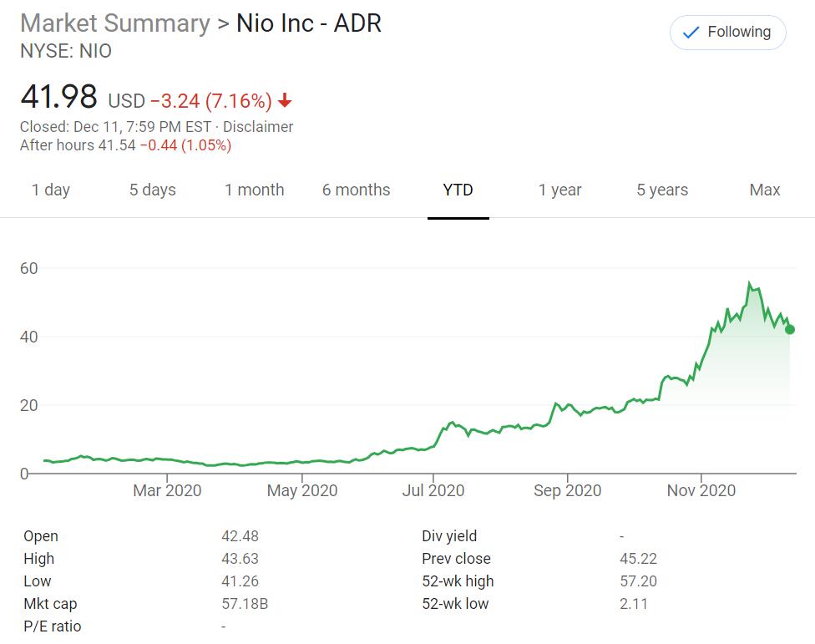The height and width of the screenshot is (644, 815).
Task: Click the chart peak near 55
Action: [x=749, y=284]
